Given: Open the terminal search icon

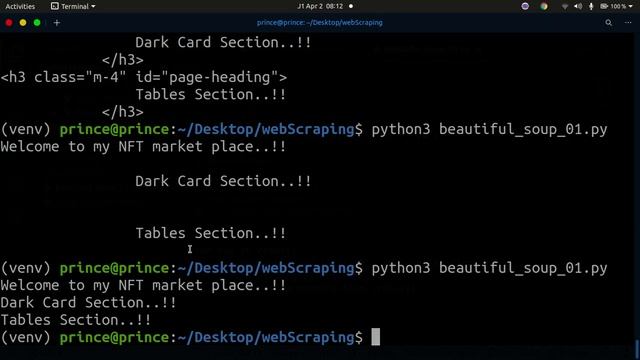Looking at the screenshot, I should 609,23.
